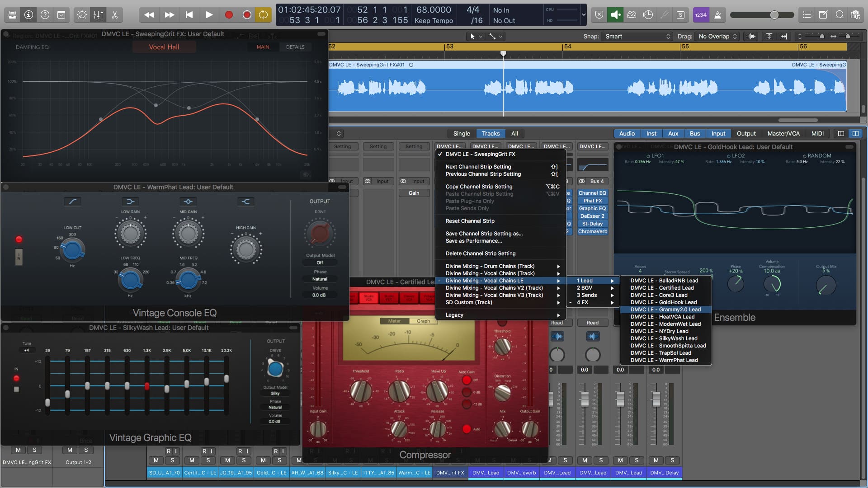Open Graphic EQ Output Model Silky dropdown

click(275, 394)
